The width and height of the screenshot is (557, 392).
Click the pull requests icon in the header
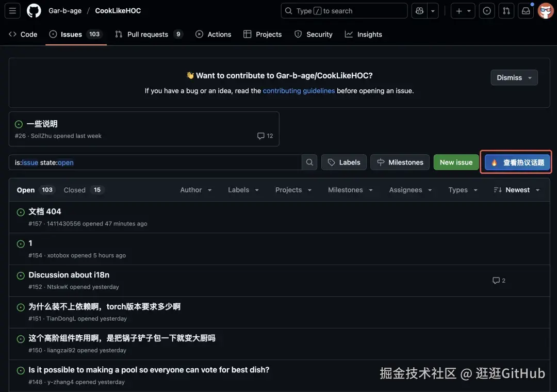click(506, 10)
